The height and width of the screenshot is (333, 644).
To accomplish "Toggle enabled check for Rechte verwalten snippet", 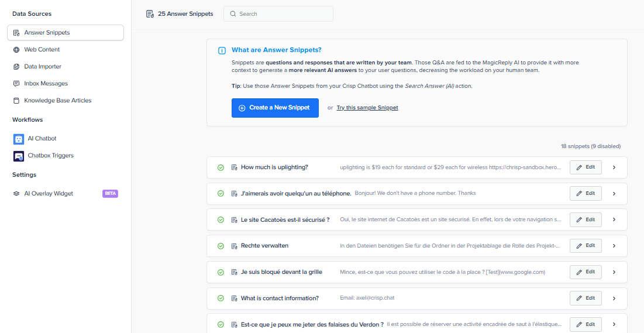I will (x=221, y=246).
